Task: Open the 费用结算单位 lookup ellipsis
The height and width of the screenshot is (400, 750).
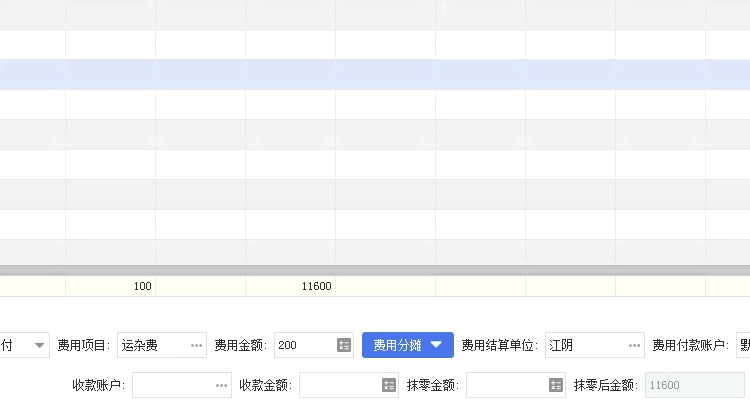Action: pos(634,345)
